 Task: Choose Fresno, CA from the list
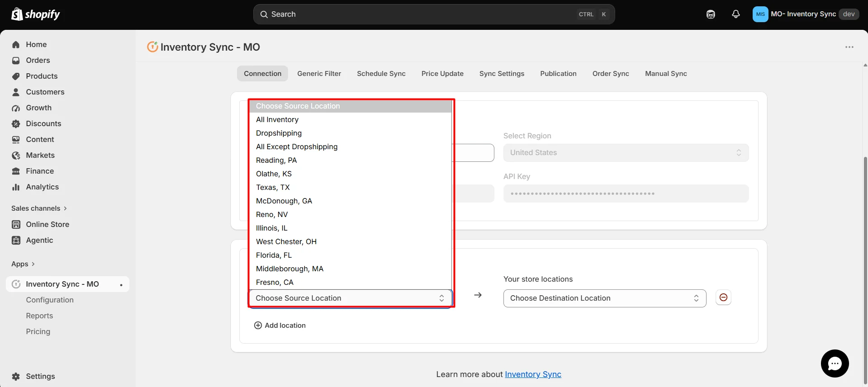[x=351, y=282]
